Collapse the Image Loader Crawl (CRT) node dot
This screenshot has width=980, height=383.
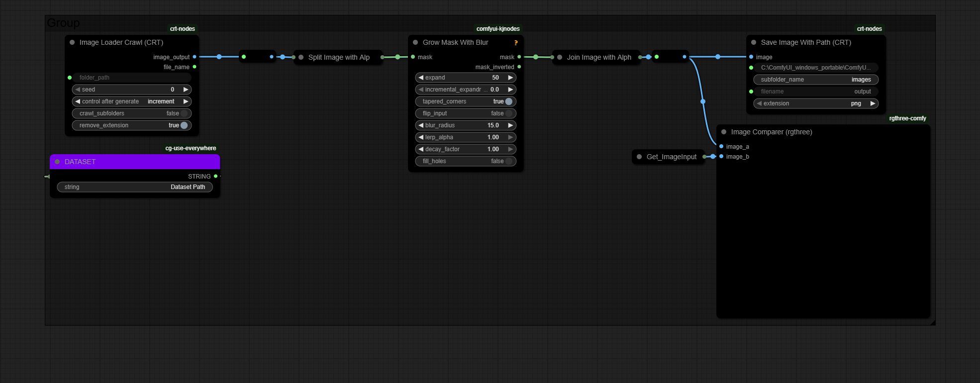click(x=72, y=42)
